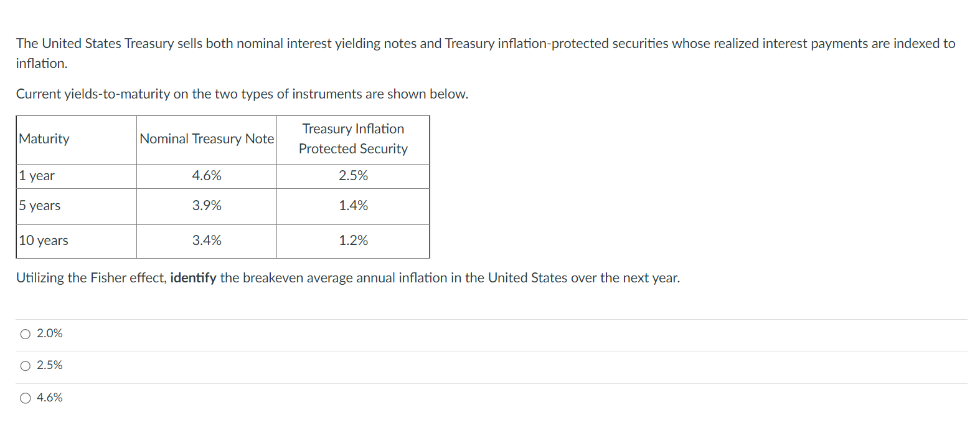The width and height of the screenshot is (980, 422).
Task: Click the 4.6% nominal note cell
Action: (x=206, y=176)
